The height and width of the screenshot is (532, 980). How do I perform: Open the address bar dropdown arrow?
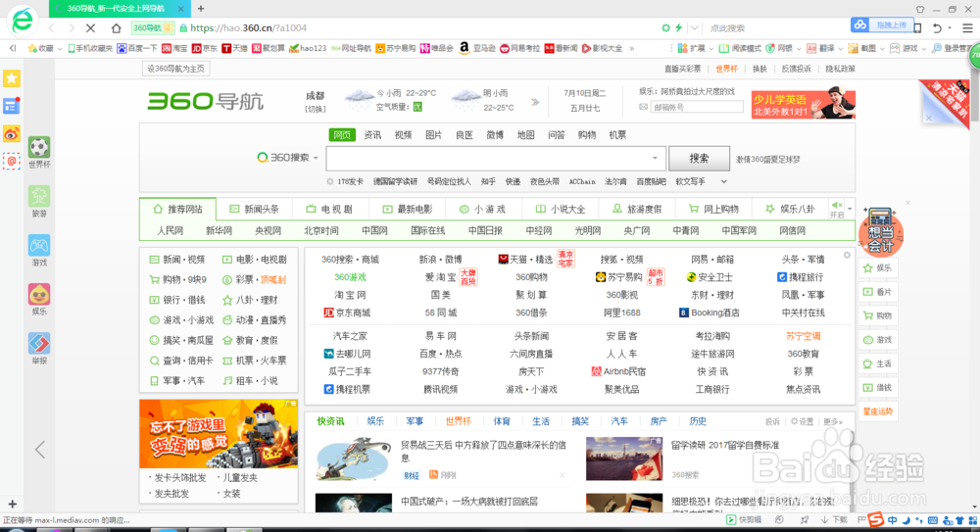pyautogui.click(x=695, y=28)
